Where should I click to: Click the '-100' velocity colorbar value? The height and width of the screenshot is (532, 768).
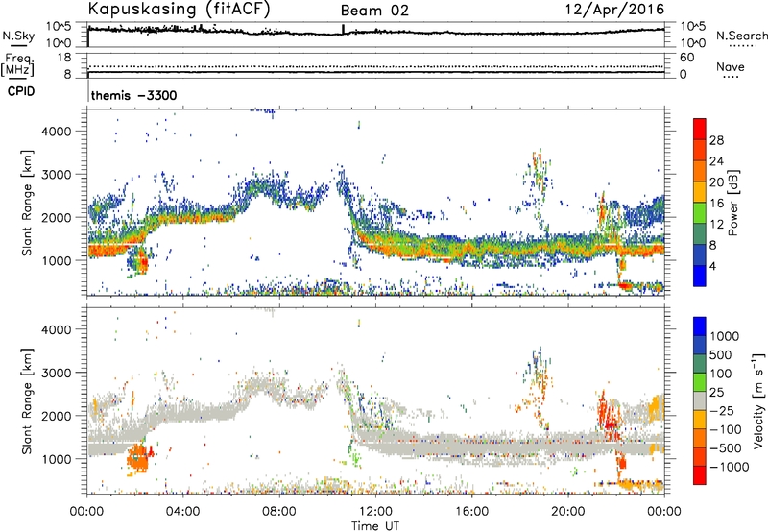[x=726, y=429]
